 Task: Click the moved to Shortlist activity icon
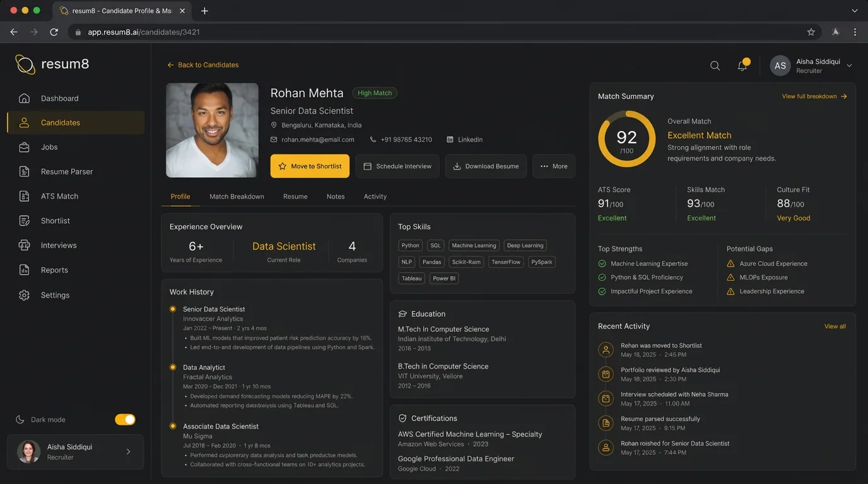pyautogui.click(x=606, y=350)
